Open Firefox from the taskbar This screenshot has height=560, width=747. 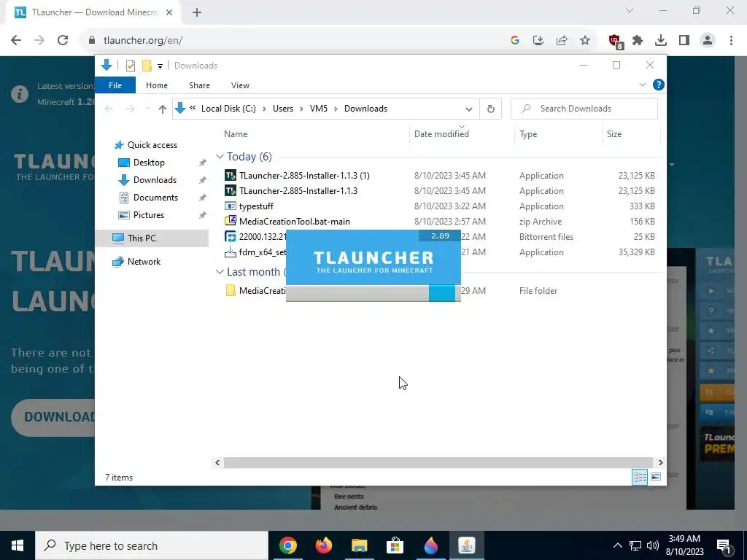coord(323,545)
